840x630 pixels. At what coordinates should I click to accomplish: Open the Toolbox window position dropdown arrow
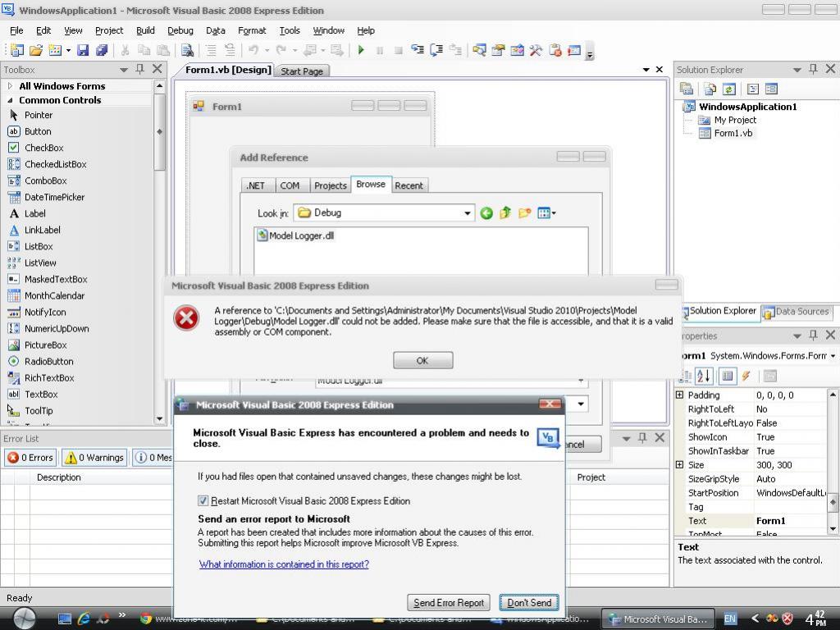pos(124,70)
